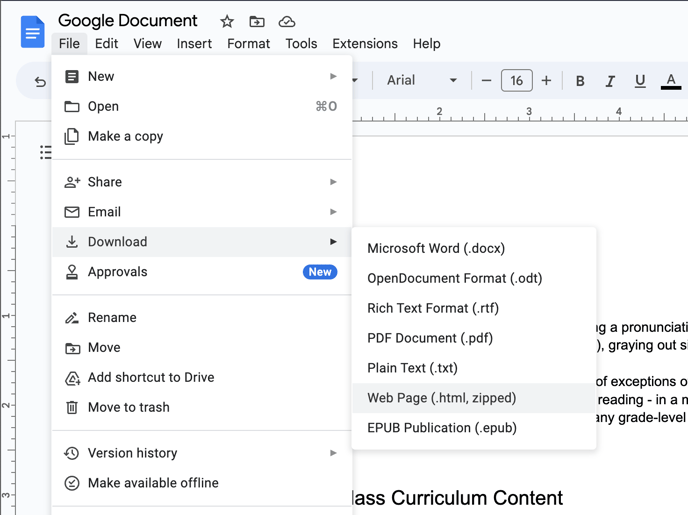This screenshot has height=515, width=688.
Task: Open the Edit menu
Action: [x=107, y=44]
